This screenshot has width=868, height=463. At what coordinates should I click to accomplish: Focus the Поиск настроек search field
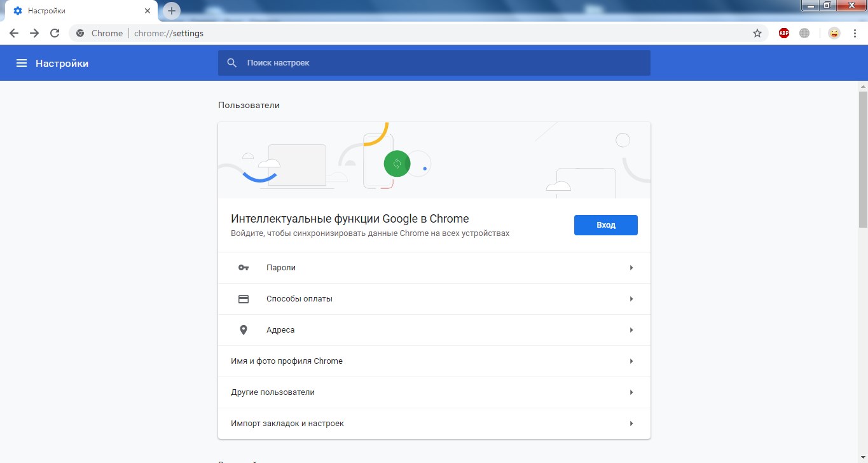tap(434, 63)
